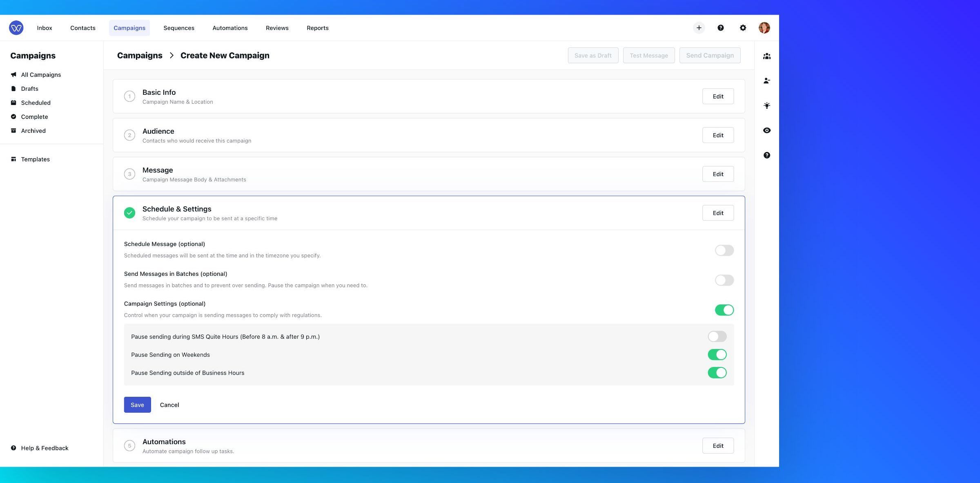This screenshot has width=980, height=483.
Task: Expand Automations section with Edit button
Action: (x=718, y=446)
